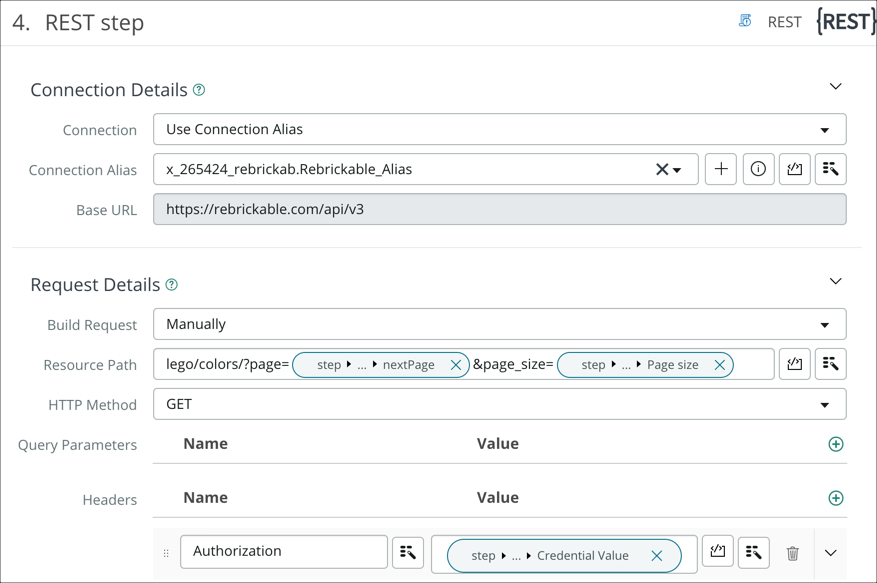Screen dimensions: 877x583
Task: Open data pill picker for Authorization name
Action: click(x=408, y=552)
